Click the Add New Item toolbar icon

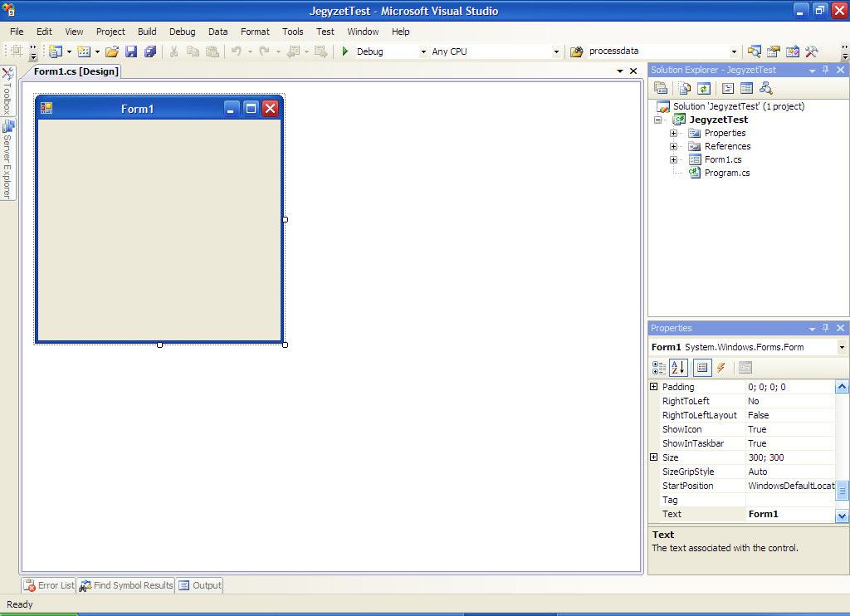pyautogui.click(x=84, y=51)
